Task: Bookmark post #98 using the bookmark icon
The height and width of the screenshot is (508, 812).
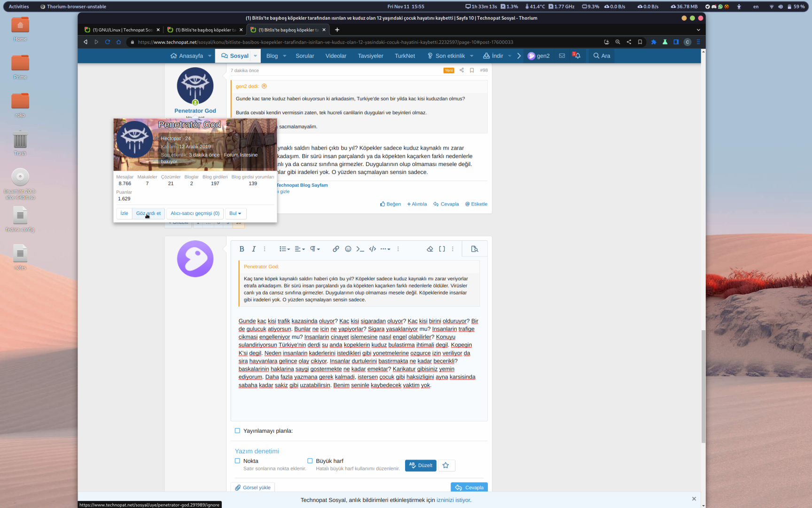Action: [472, 71]
